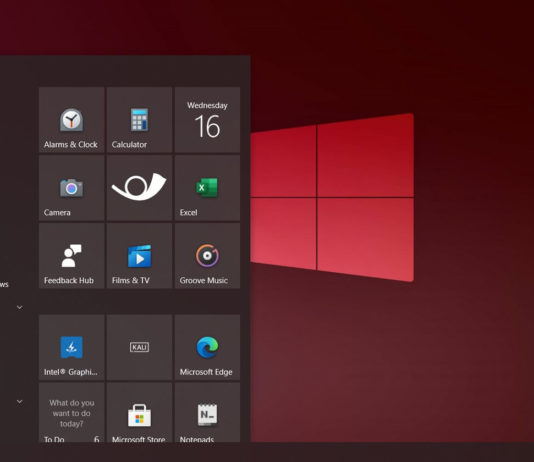The width and height of the screenshot is (534, 462).
Task: Launch the Films & TV tile
Action: 139,256
